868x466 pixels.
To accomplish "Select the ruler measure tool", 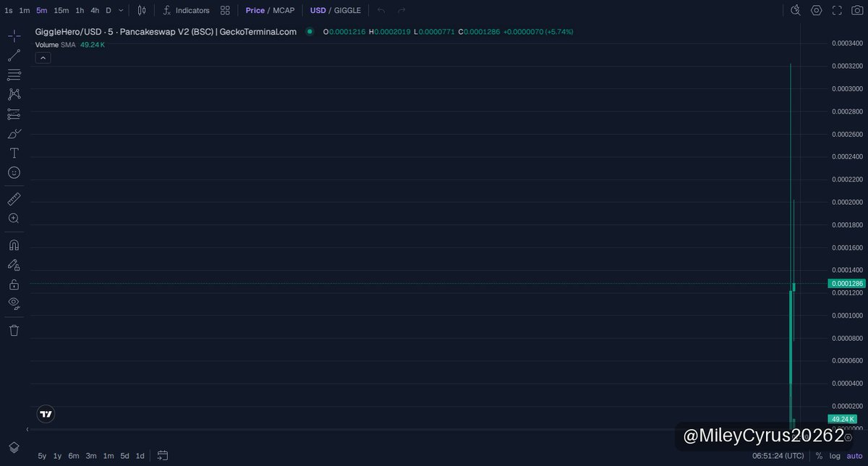I will point(14,198).
